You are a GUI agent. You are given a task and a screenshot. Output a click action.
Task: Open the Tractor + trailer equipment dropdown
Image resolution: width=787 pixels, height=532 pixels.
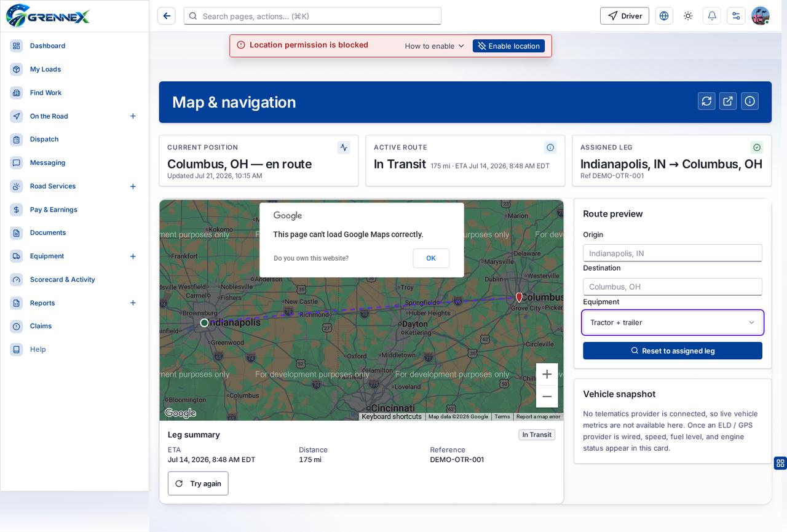(673, 323)
